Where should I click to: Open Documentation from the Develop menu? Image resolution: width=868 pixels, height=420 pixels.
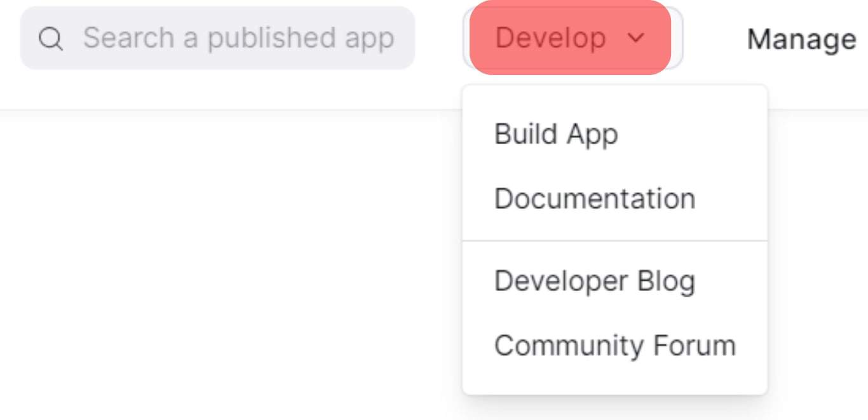pyautogui.click(x=595, y=199)
